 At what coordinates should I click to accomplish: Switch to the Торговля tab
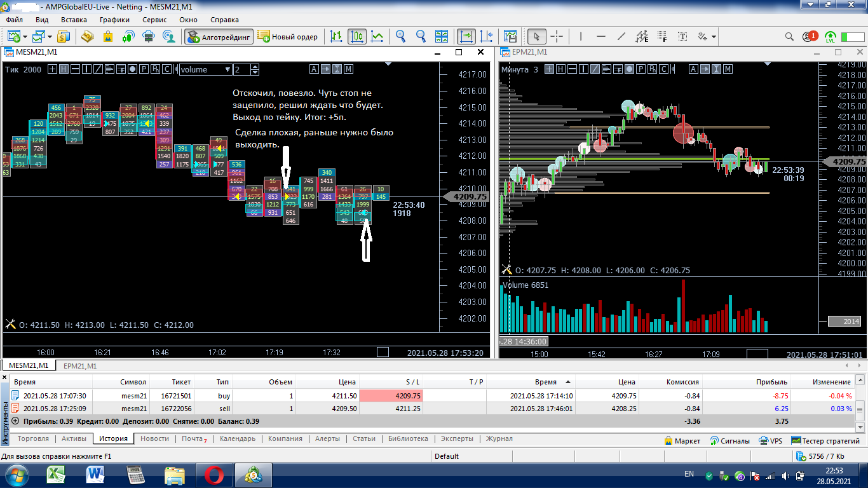(34, 438)
